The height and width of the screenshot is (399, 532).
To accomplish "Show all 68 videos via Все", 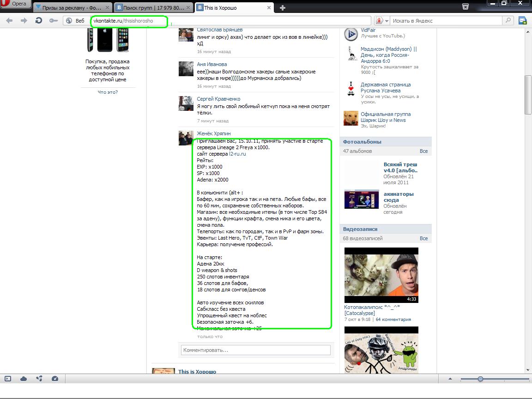I will click(x=424, y=238).
